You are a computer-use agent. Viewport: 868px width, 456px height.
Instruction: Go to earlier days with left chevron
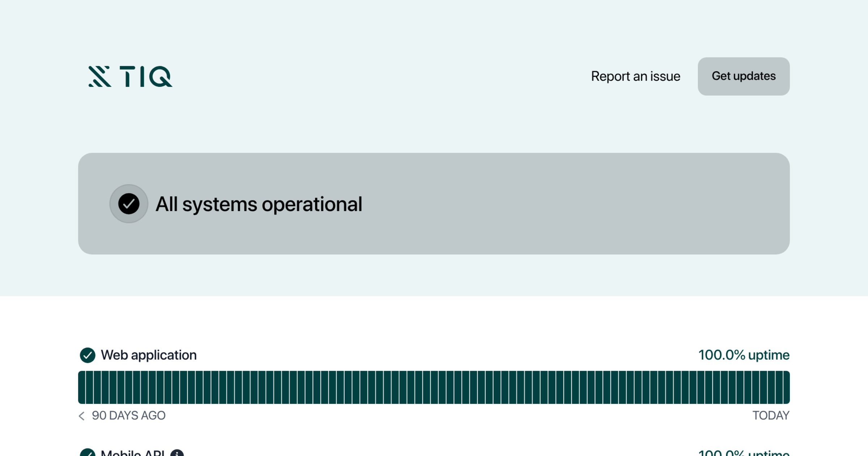[82, 416]
